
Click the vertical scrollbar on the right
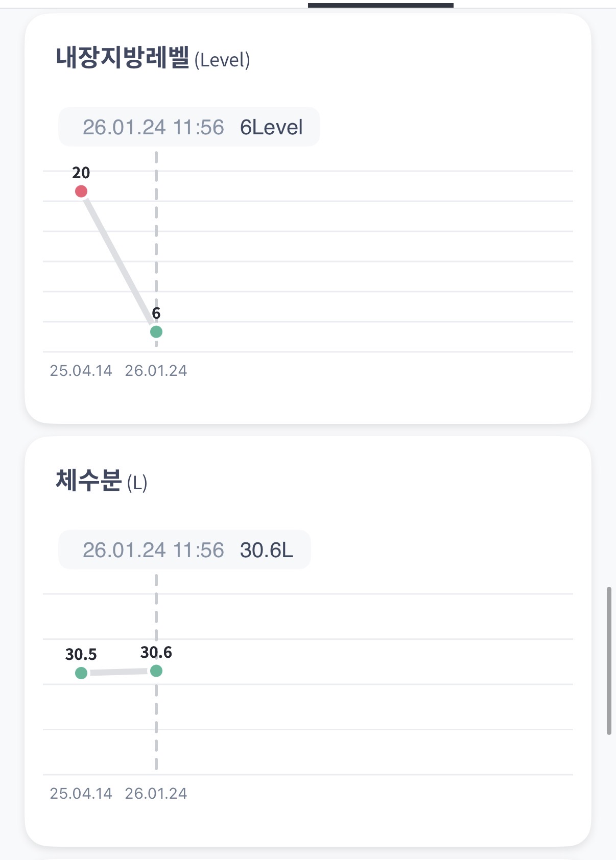(609, 661)
